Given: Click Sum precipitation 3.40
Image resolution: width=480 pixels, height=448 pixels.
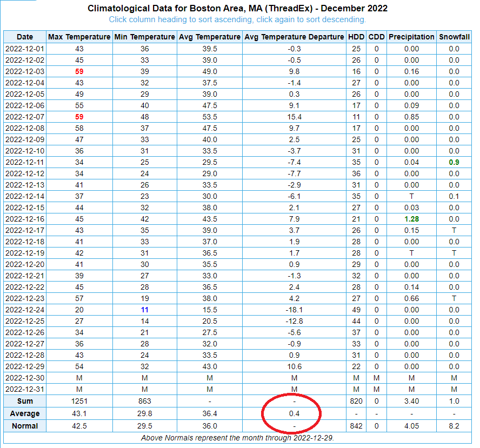Looking at the screenshot, I should (x=411, y=401).
